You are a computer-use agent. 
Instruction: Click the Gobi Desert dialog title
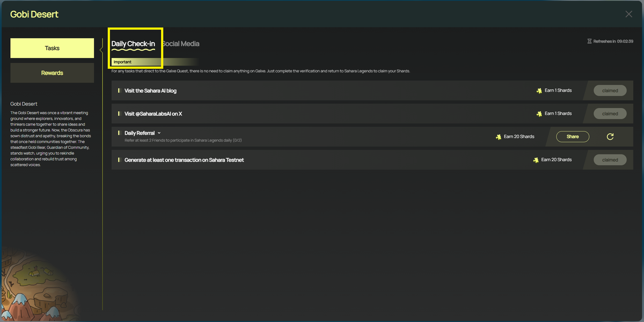click(x=34, y=14)
